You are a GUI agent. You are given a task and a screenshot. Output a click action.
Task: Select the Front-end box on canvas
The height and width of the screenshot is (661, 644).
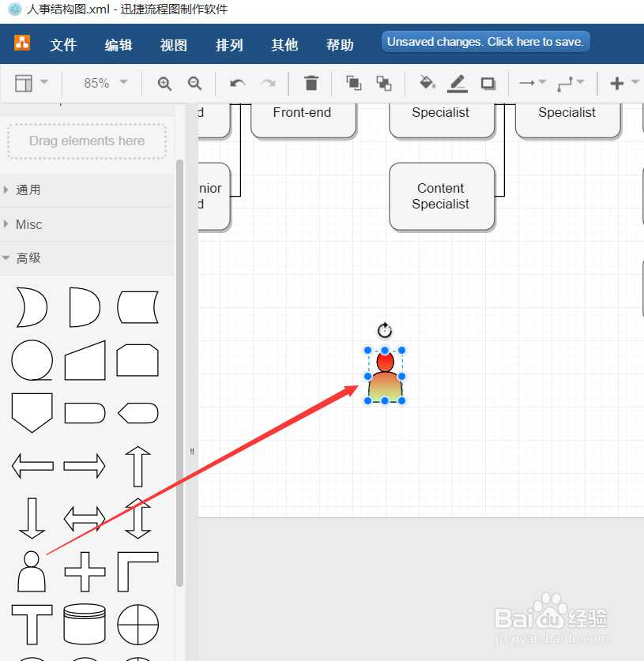pyautogui.click(x=303, y=121)
